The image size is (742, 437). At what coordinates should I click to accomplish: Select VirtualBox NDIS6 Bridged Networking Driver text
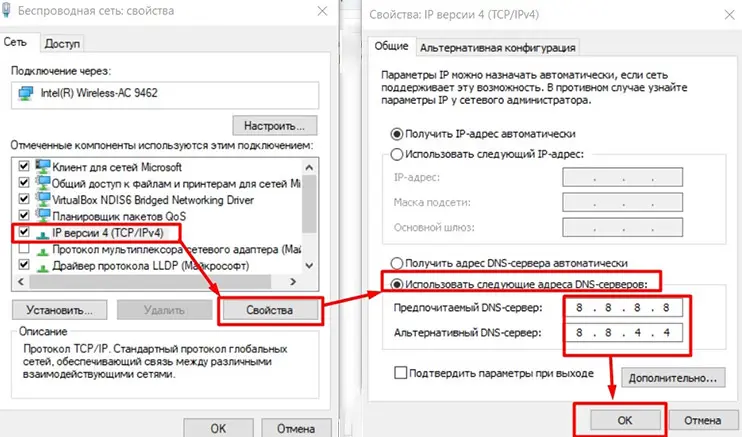tap(153, 200)
